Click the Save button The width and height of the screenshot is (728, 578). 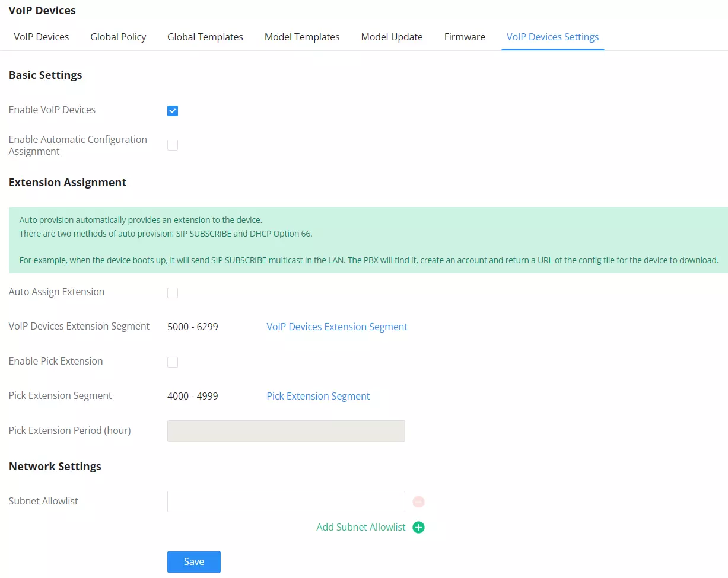point(194,561)
